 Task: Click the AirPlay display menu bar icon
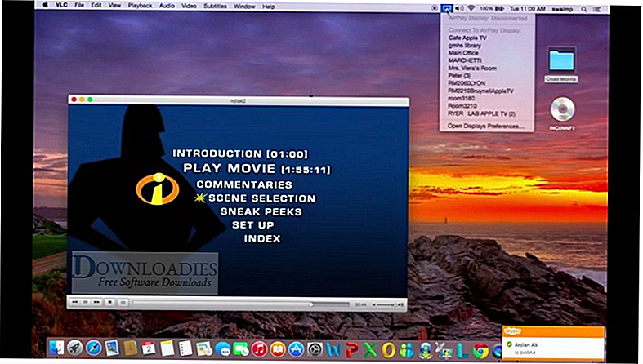(x=447, y=8)
